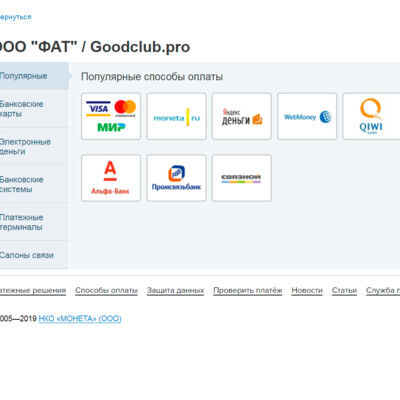Open the Служба footer link

tap(383, 290)
